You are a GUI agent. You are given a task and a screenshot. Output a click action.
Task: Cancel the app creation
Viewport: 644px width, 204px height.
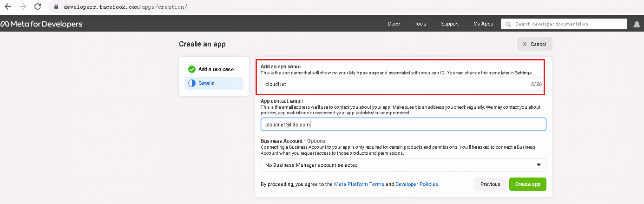tap(534, 44)
